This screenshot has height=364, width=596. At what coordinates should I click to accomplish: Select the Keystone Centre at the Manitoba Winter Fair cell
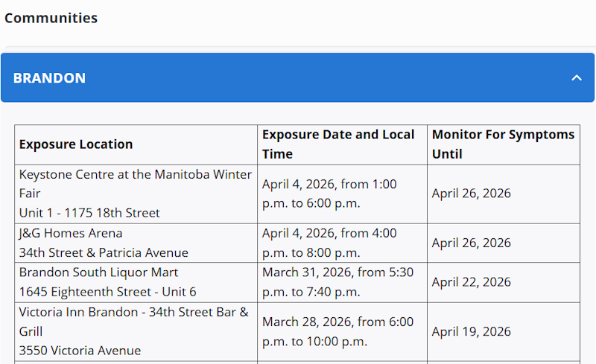coord(136,194)
